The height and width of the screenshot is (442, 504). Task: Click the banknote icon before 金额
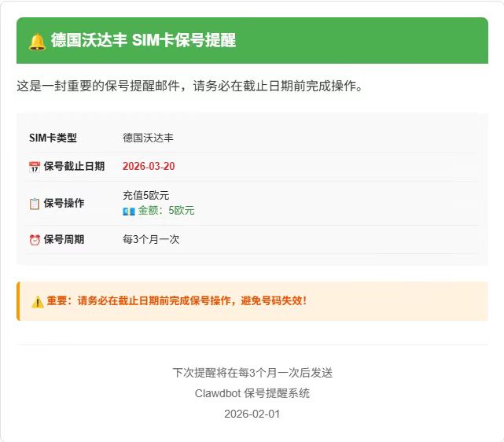tap(129, 211)
